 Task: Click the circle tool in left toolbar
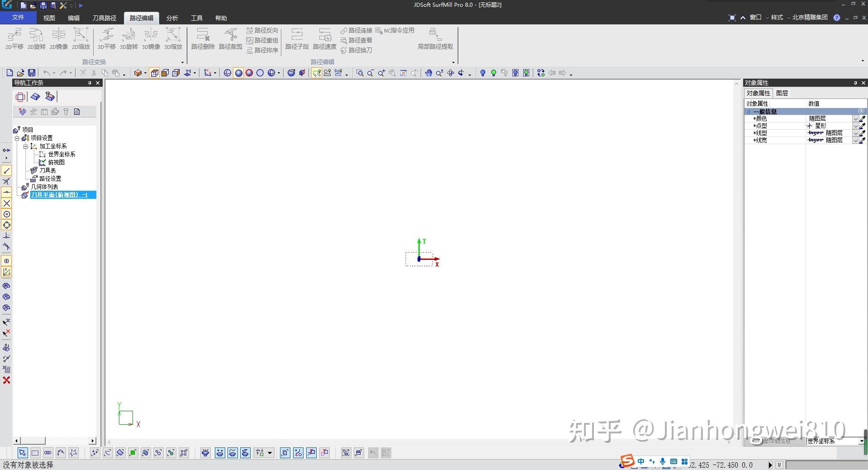tap(6, 214)
